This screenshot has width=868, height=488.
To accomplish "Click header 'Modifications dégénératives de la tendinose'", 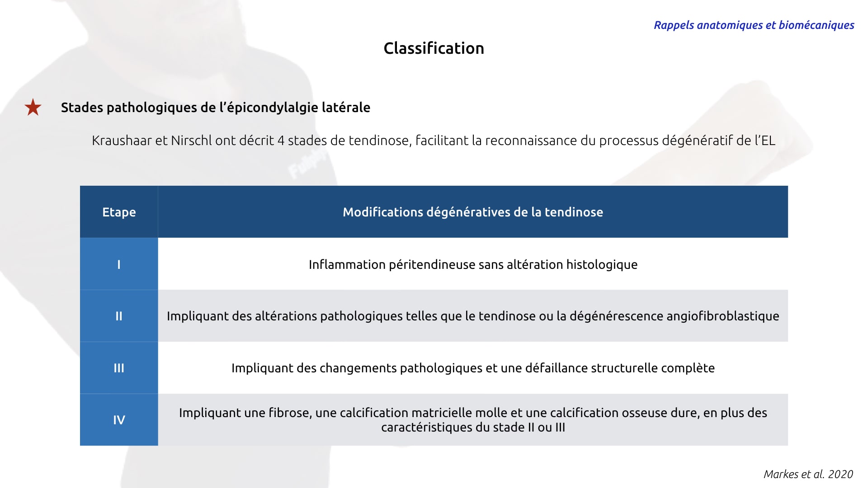I will [473, 212].
